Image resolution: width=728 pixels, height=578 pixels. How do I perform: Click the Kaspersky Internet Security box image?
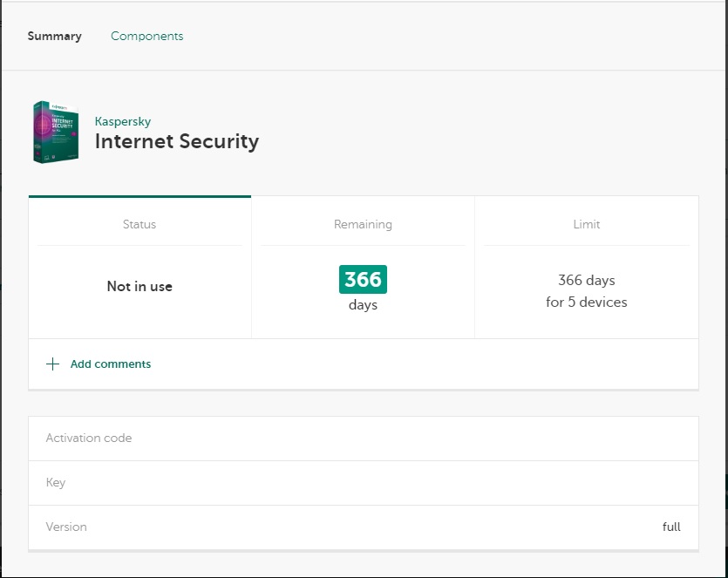click(56, 132)
